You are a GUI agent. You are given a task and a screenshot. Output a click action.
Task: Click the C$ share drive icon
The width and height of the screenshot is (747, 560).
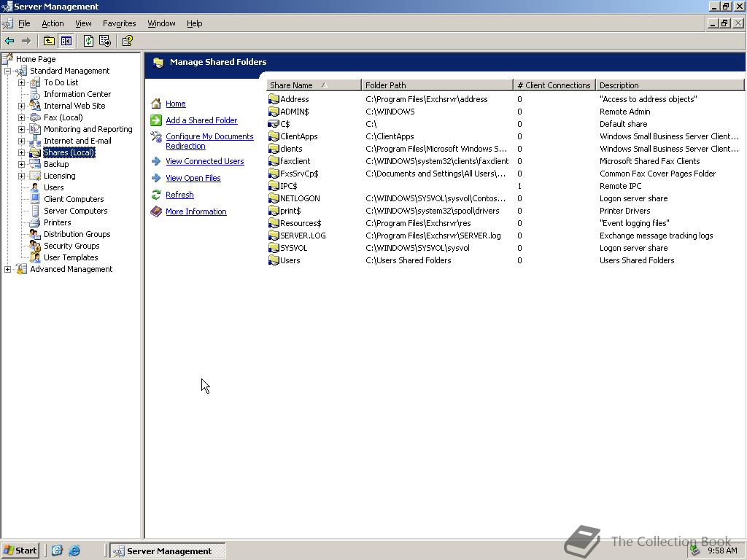point(274,124)
